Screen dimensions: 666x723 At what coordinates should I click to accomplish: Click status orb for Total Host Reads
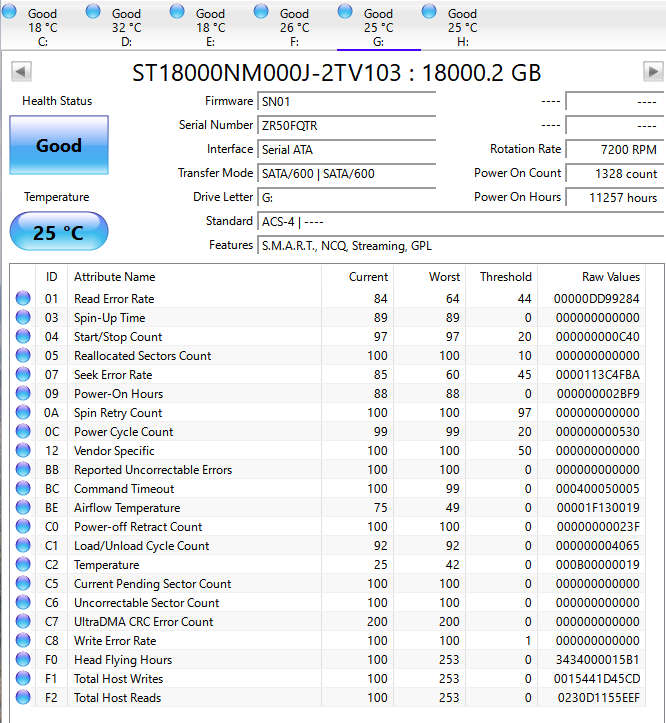23,697
